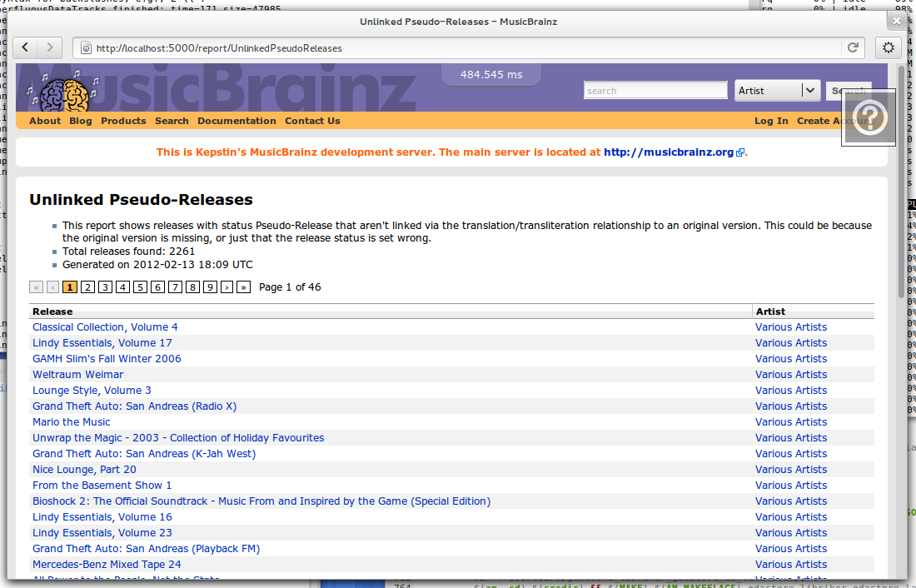
Task: Open Grand Theft Auto: San Andreas (Radio X)
Action: click(x=134, y=406)
